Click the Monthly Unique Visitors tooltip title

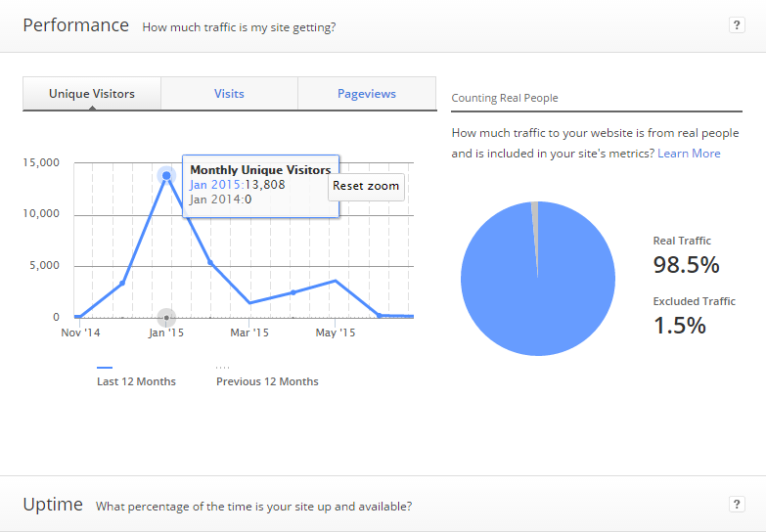point(260,169)
